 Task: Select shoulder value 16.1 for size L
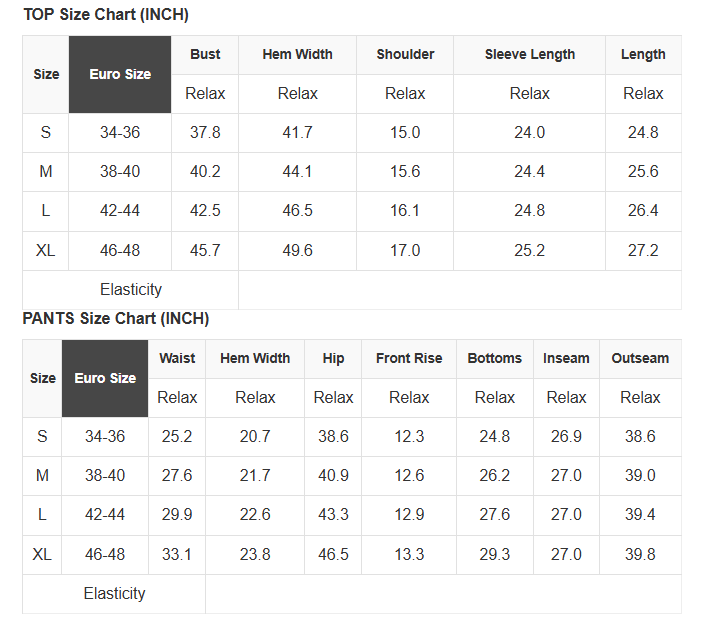click(x=405, y=211)
